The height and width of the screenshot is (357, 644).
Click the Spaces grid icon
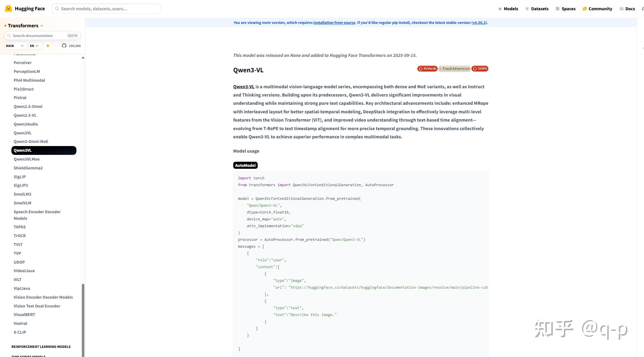(558, 9)
